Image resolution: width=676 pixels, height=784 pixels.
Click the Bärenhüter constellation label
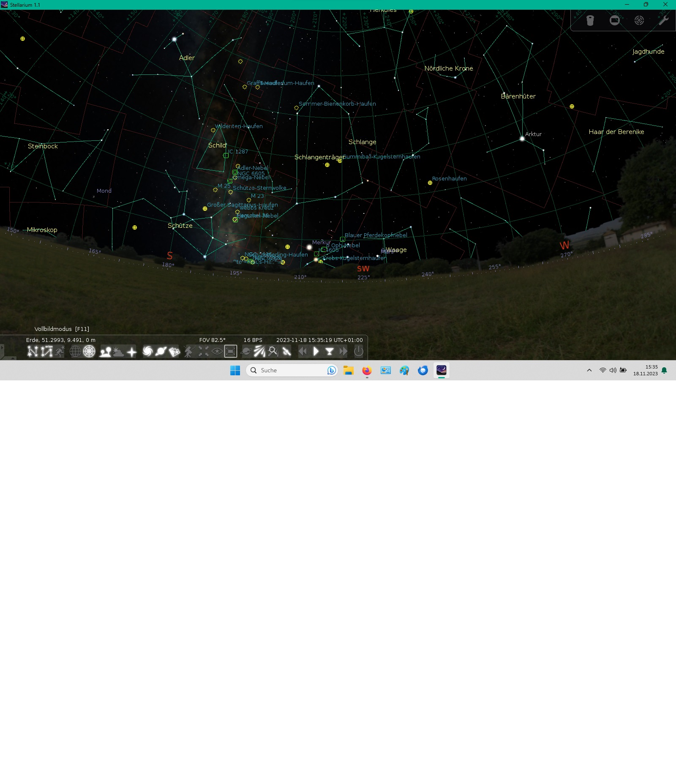(518, 96)
